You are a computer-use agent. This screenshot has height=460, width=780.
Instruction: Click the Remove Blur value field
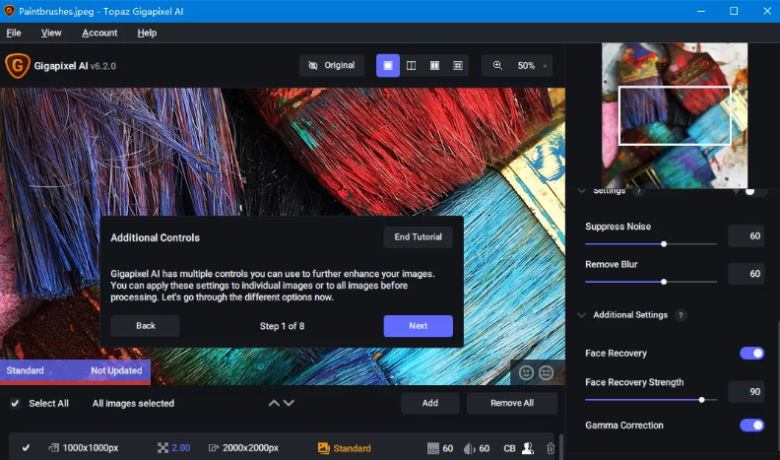click(746, 274)
